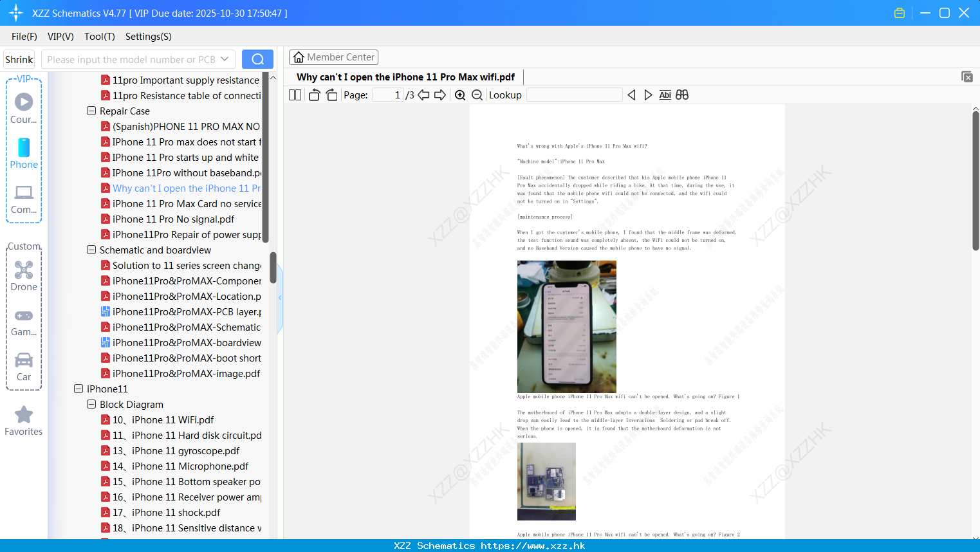Click the motherboard photo in document
Screen dimensions: 980x552
pos(546,481)
